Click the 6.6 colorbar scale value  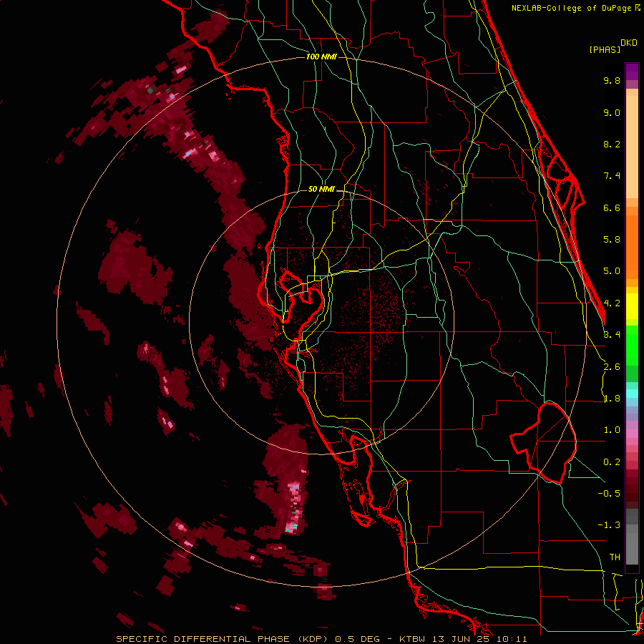pyautogui.click(x=612, y=208)
